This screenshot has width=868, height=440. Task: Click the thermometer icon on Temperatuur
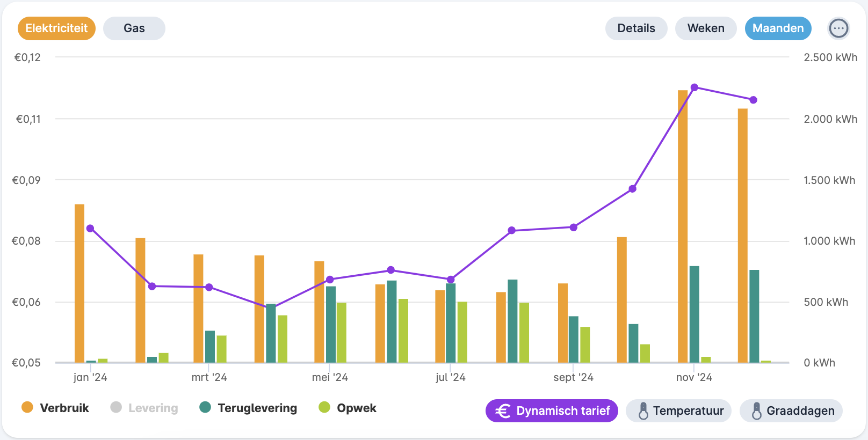pos(643,411)
